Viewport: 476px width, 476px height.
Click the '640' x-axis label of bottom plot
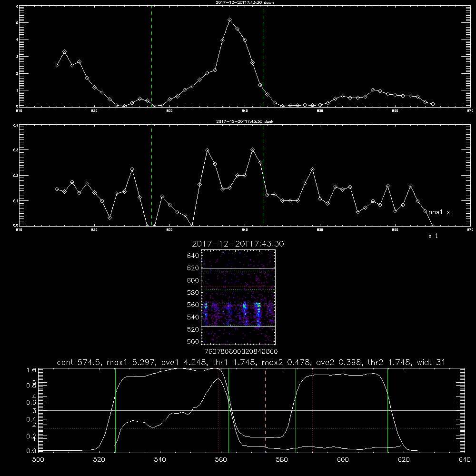(x=465, y=460)
